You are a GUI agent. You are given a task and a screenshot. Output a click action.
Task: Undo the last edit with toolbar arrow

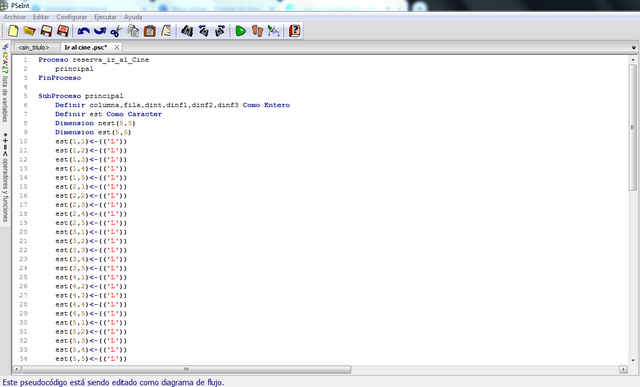[x=84, y=31]
